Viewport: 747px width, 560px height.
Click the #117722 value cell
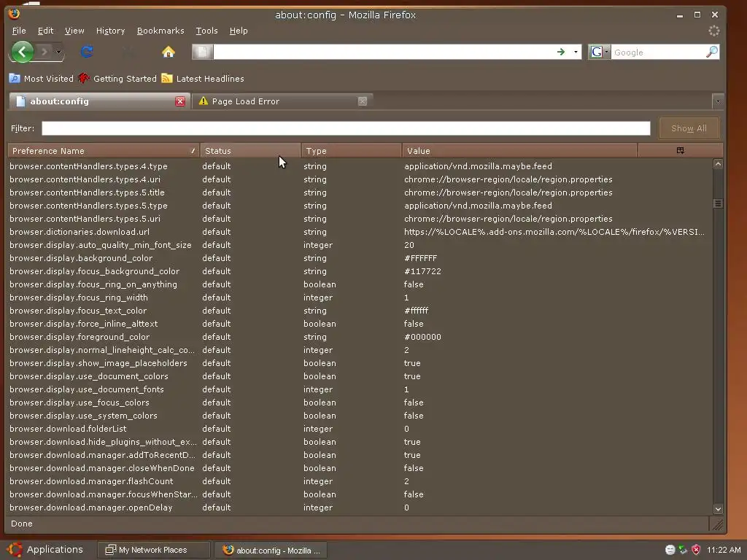coord(422,271)
